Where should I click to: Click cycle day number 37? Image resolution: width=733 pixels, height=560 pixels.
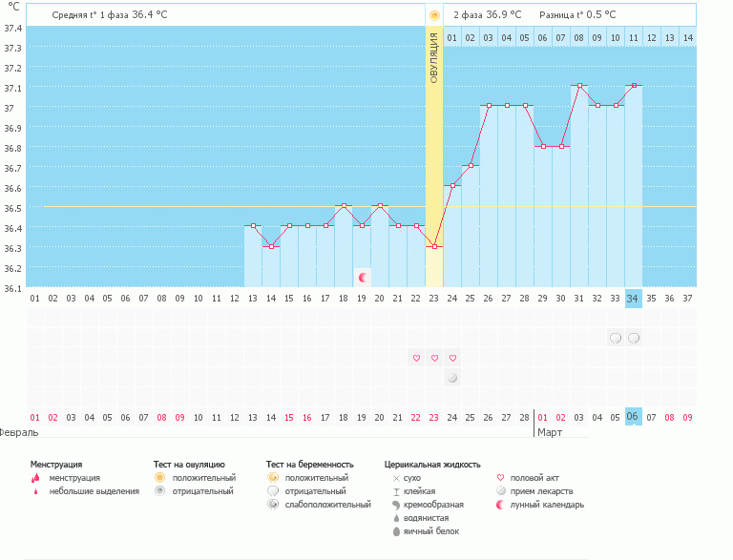687,299
